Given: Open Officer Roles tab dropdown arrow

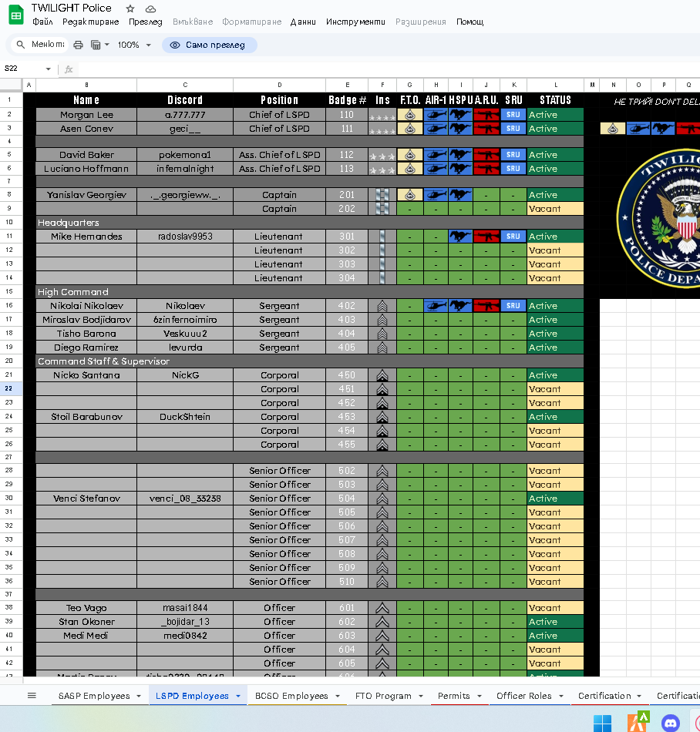Looking at the screenshot, I should [x=560, y=696].
